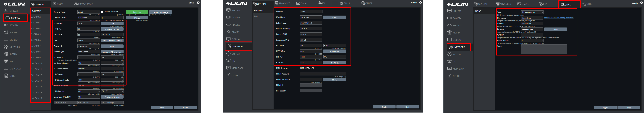
Task: Open STREAM in the left window sidebar
Action: [x=11, y=11]
